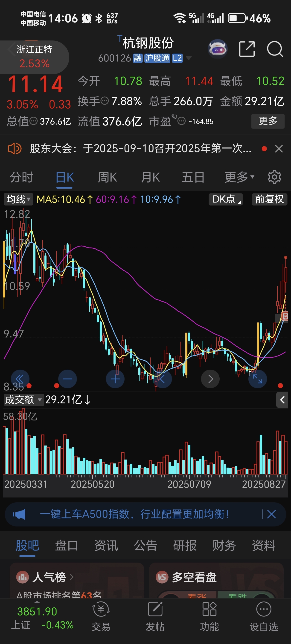The image size is (291, 644).
Task: Tap the chart fast-rewind double arrow
Action: pyautogui.click(x=20, y=379)
